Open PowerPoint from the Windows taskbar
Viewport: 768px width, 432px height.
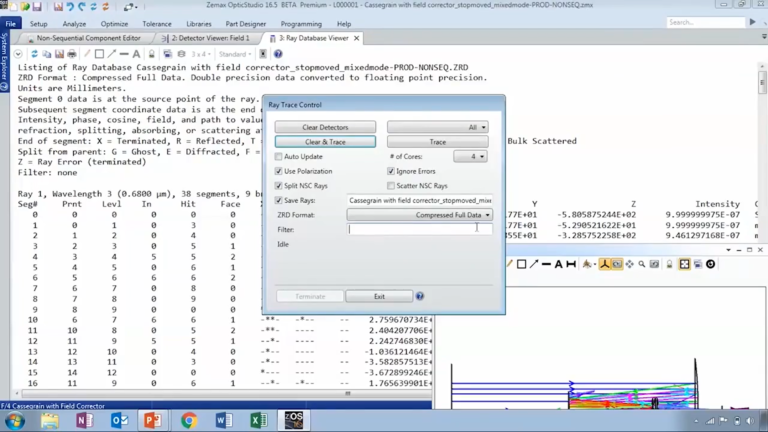pyautogui.click(x=153, y=420)
